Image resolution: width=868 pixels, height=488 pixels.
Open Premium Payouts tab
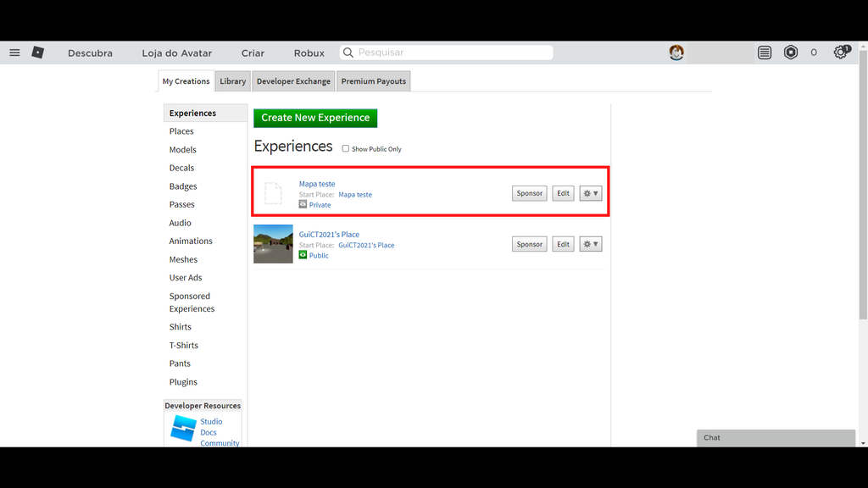click(374, 81)
